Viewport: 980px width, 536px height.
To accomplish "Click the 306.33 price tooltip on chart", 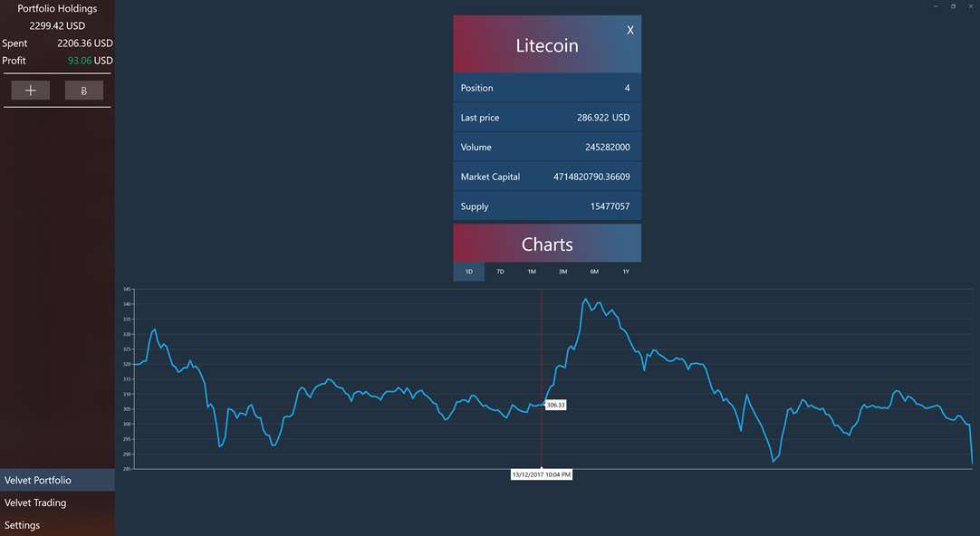I will pos(556,405).
